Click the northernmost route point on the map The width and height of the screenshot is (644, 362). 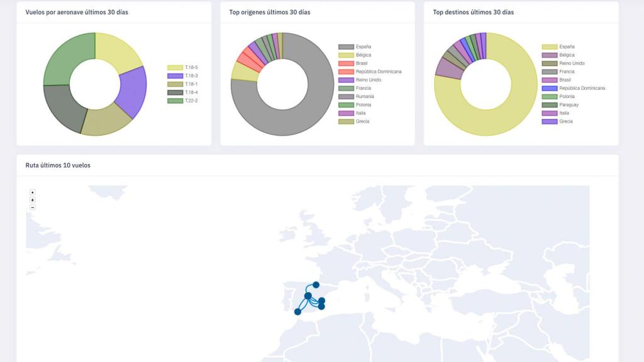[316, 285]
